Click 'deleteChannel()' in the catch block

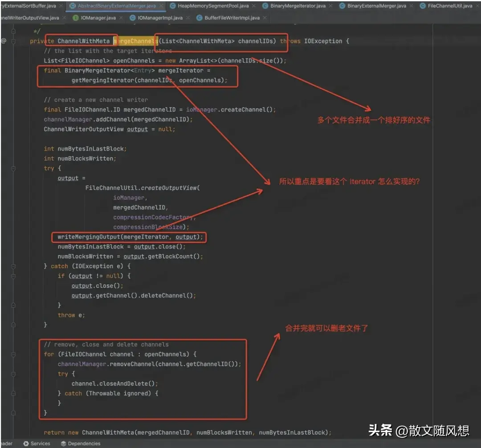(167, 296)
